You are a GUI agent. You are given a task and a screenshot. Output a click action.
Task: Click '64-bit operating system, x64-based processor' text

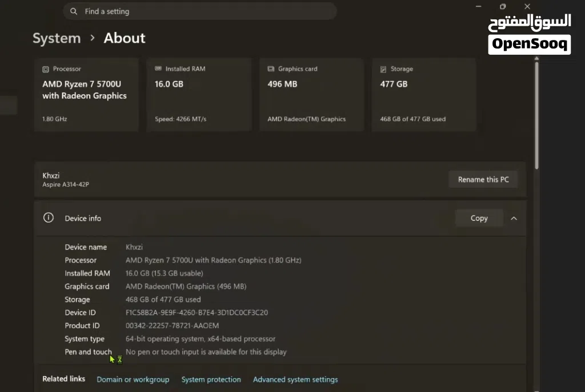(x=201, y=339)
